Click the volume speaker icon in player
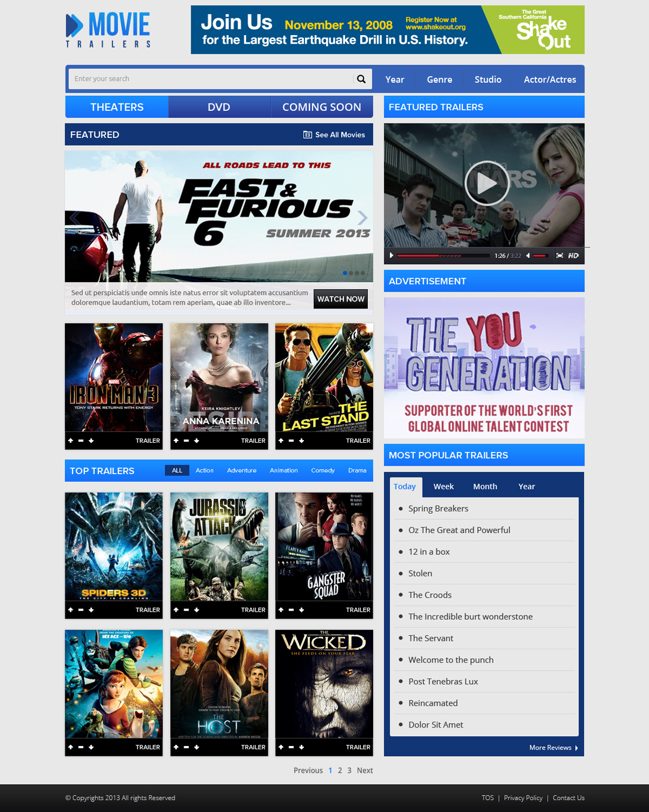The height and width of the screenshot is (812, 649). click(528, 256)
